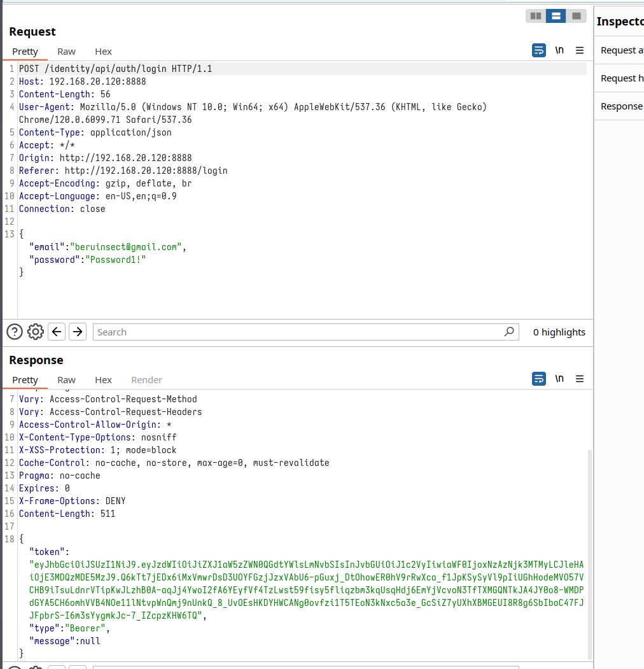
Task: Click the magnifier icon in search box
Action: [508, 332]
